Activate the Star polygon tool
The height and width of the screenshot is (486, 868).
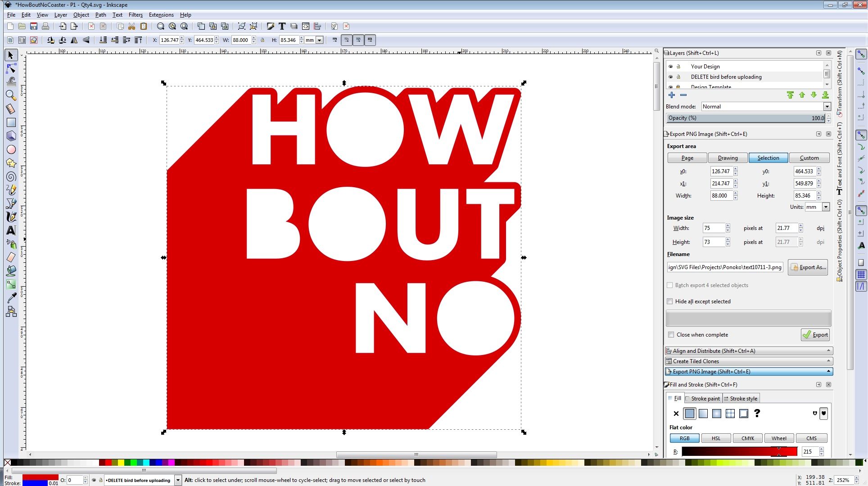[11, 163]
